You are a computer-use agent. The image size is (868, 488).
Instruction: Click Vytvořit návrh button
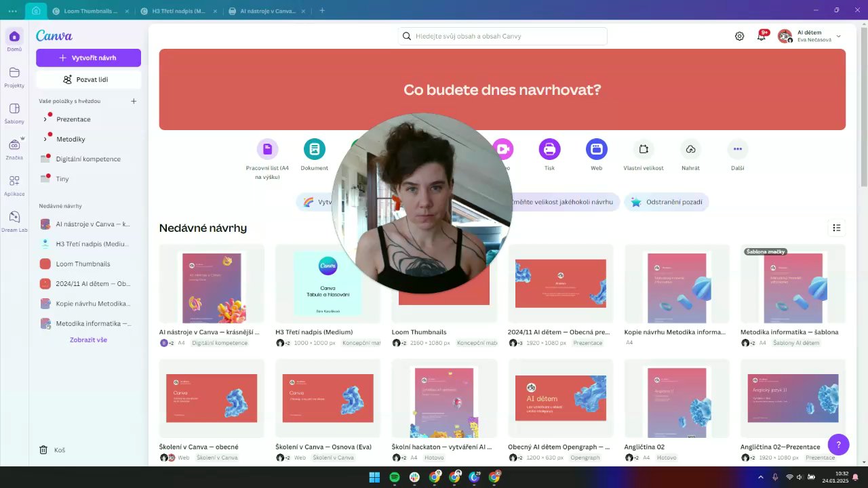click(88, 58)
